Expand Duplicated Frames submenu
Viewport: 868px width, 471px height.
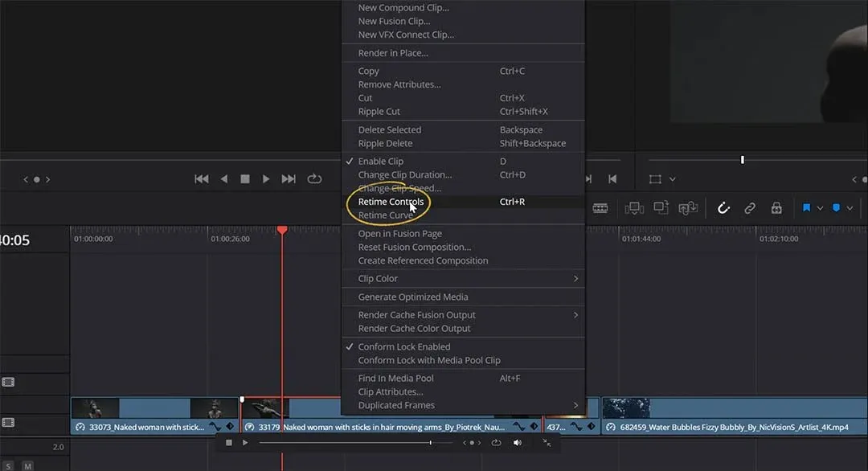coord(463,405)
